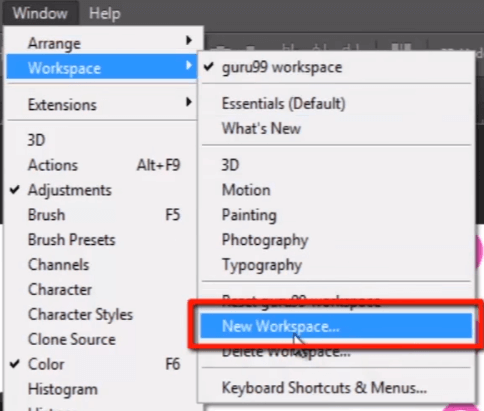Switch to the Motion workspace

[336, 190]
